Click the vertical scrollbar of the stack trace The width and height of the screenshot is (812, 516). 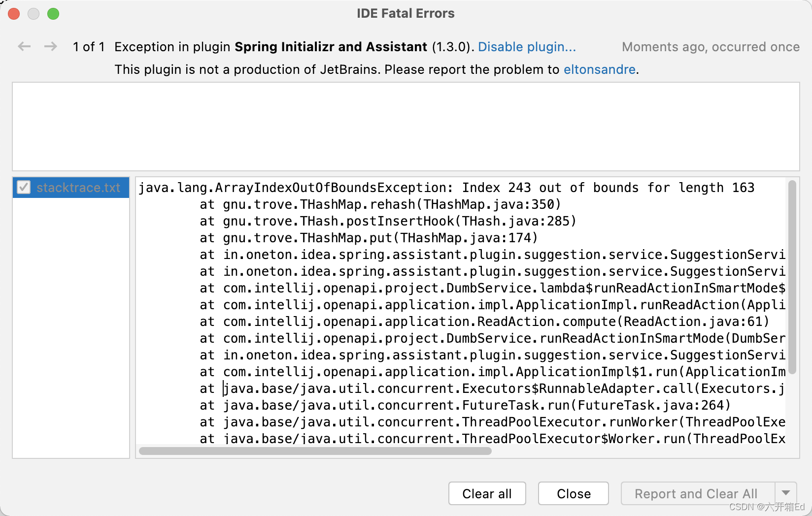click(792, 277)
